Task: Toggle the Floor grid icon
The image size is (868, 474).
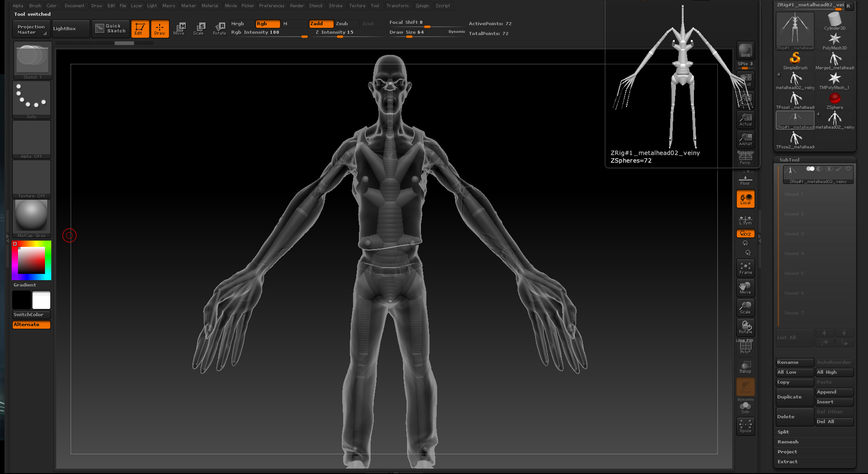Action: tap(745, 179)
